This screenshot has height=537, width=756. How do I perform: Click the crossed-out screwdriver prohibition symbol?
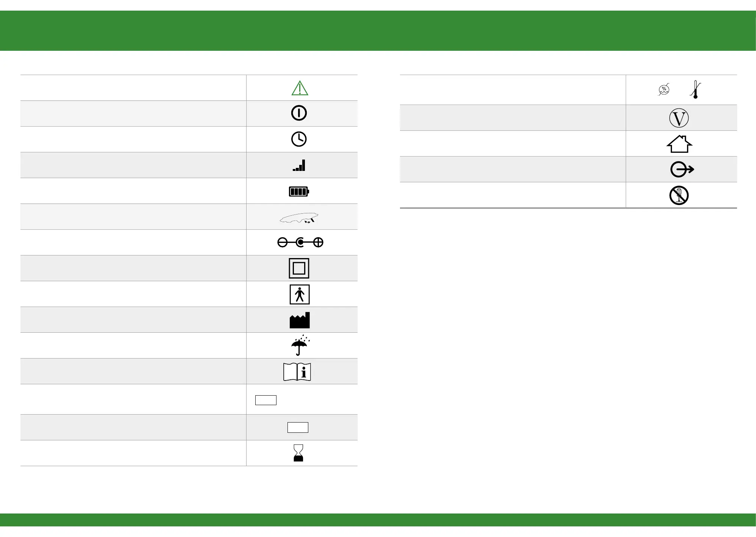click(679, 196)
